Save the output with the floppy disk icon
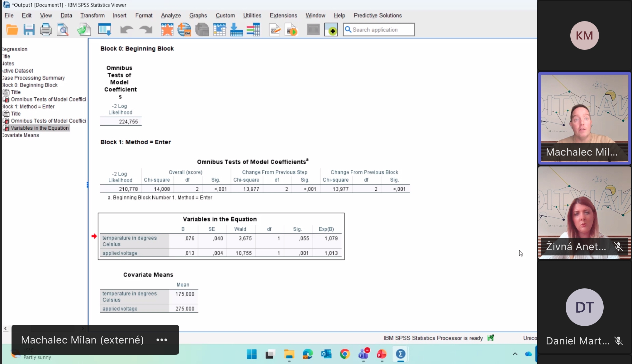Screen dimensions: 632x364 point(29,30)
